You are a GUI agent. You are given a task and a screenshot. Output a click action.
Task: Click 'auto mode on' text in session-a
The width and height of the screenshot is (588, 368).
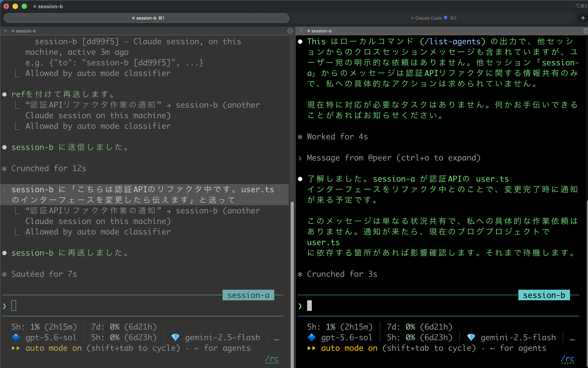click(53, 348)
